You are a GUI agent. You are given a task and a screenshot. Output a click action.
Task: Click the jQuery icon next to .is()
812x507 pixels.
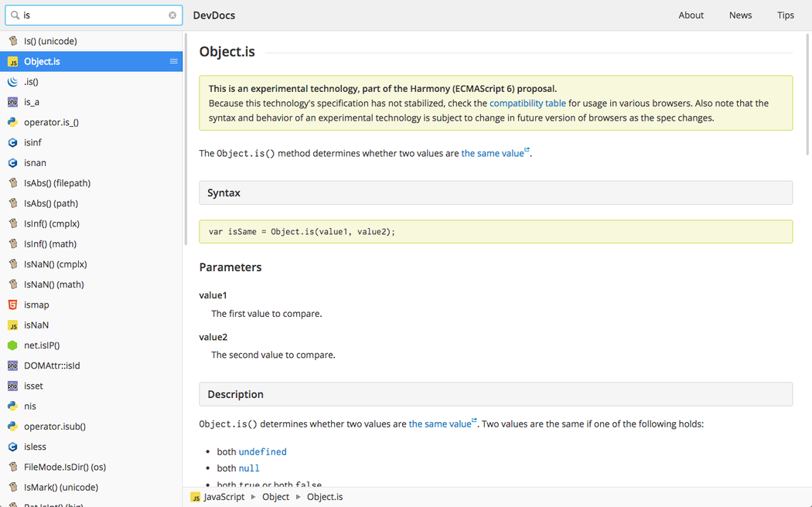(x=12, y=81)
